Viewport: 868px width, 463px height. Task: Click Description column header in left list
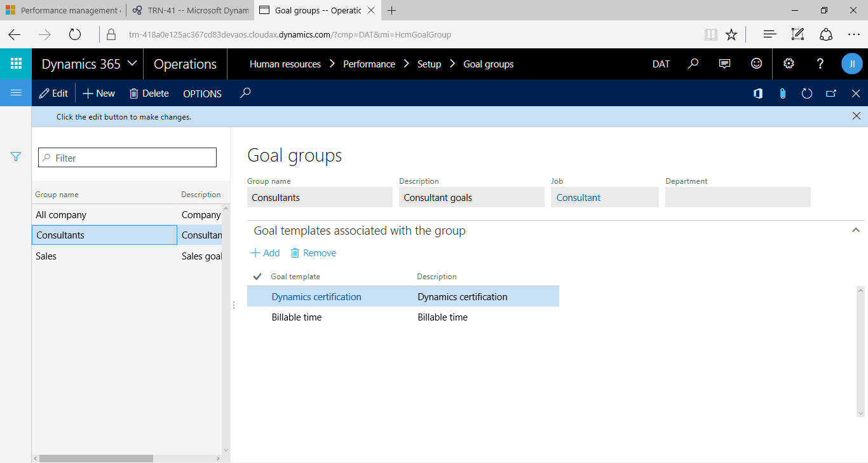click(x=201, y=195)
